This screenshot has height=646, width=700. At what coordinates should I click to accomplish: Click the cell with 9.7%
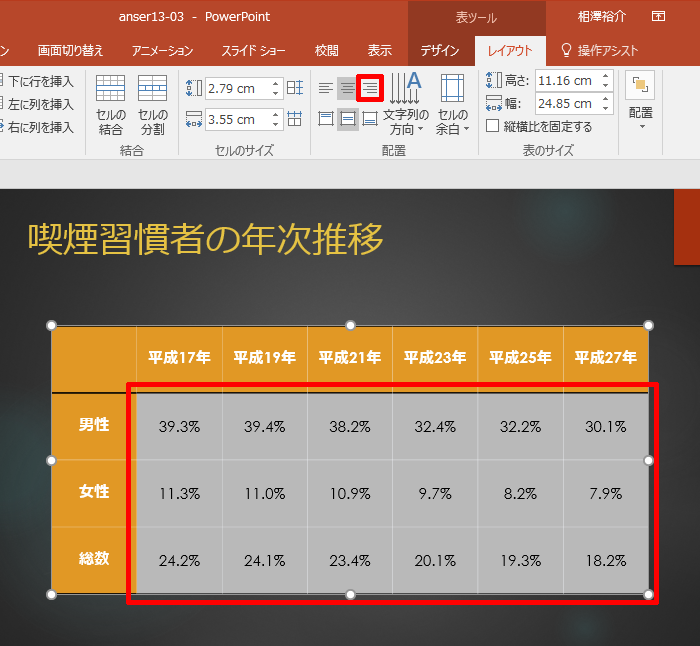pos(435,493)
